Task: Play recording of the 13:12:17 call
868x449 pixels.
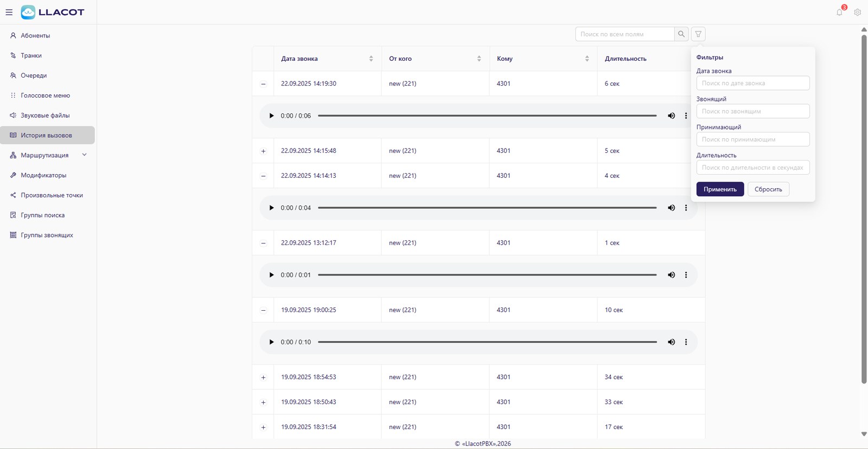Action: point(272,275)
